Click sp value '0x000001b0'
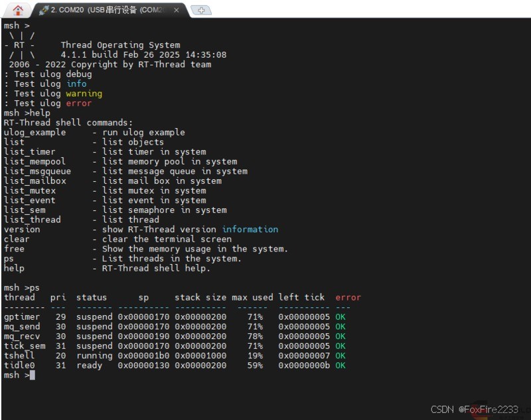 (x=143, y=356)
